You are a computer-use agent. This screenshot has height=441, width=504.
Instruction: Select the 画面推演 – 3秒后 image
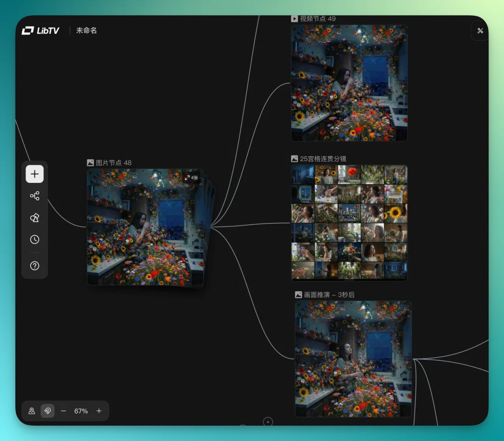pos(353,359)
